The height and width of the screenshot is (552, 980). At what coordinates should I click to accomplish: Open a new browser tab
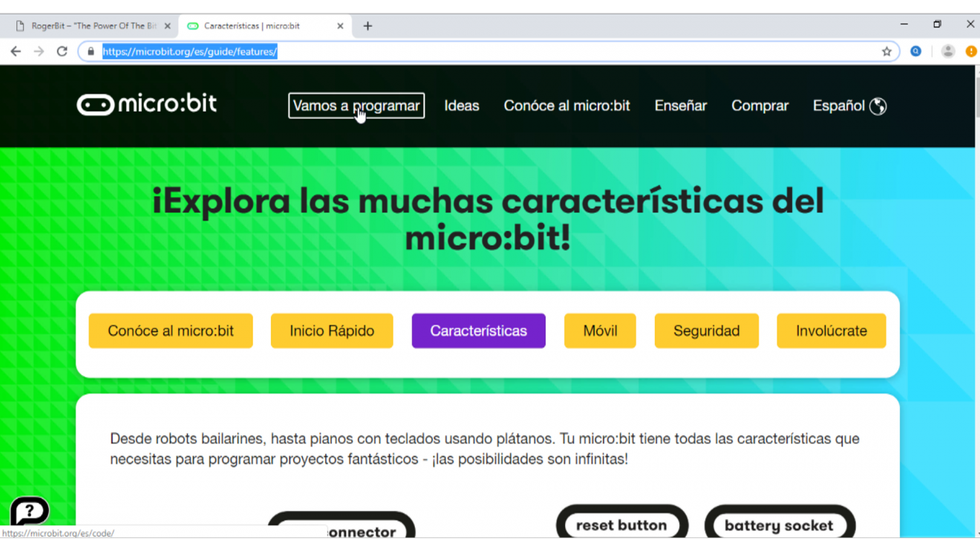coord(367,25)
